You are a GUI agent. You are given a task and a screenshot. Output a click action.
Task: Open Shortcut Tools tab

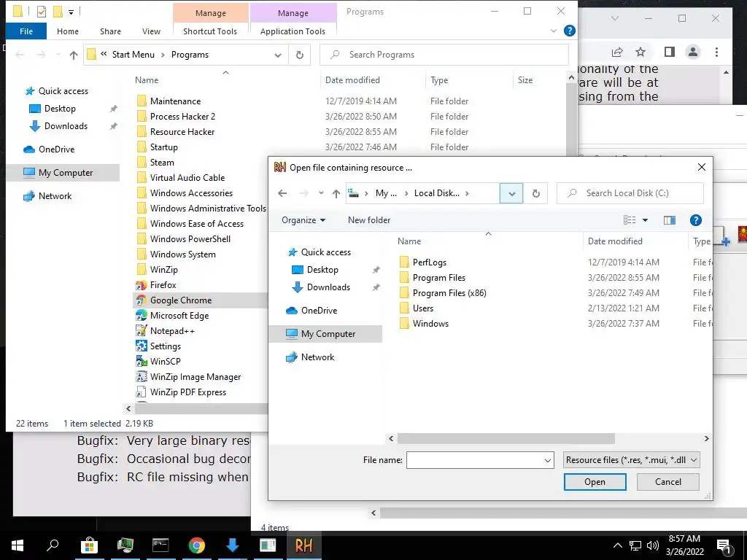pos(210,31)
